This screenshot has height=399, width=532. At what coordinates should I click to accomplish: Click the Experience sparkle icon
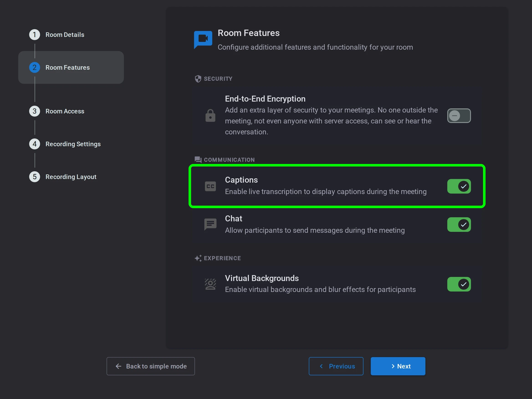(x=198, y=258)
